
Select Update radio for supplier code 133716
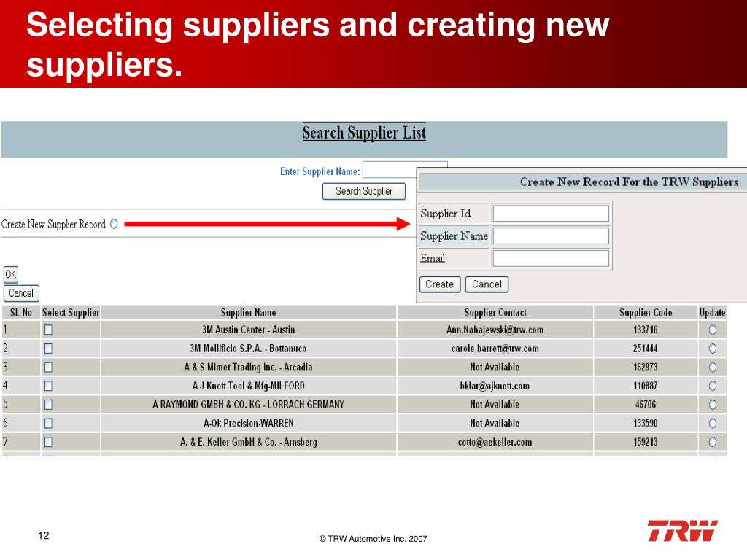(712, 330)
